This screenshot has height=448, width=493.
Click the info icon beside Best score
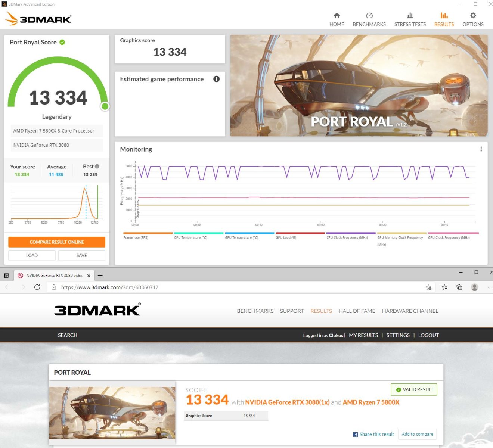pyautogui.click(x=97, y=166)
